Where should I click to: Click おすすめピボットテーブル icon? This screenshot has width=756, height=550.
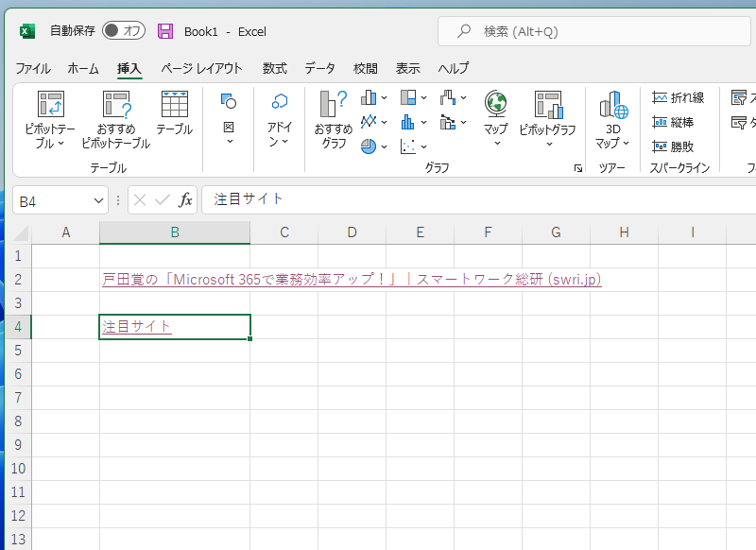[116, 104]
